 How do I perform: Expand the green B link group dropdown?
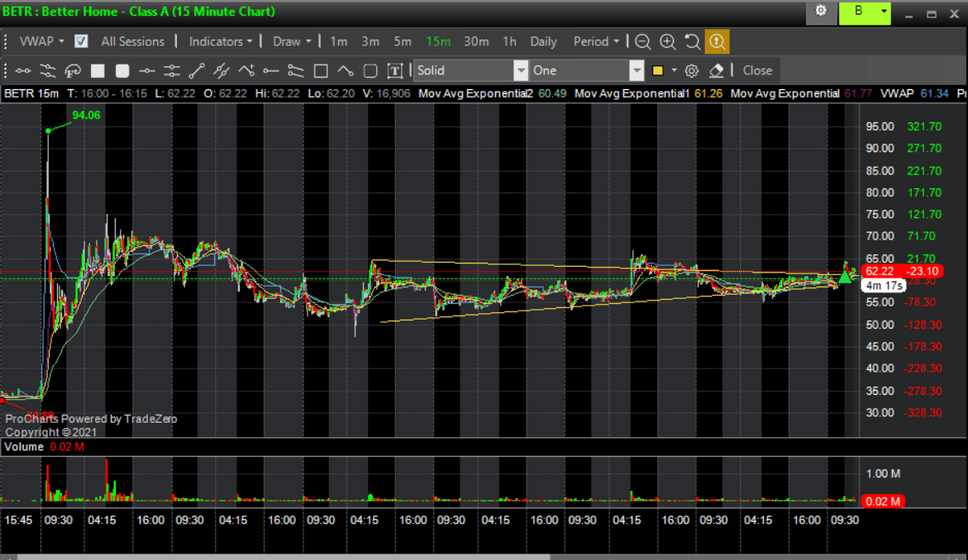884,12
